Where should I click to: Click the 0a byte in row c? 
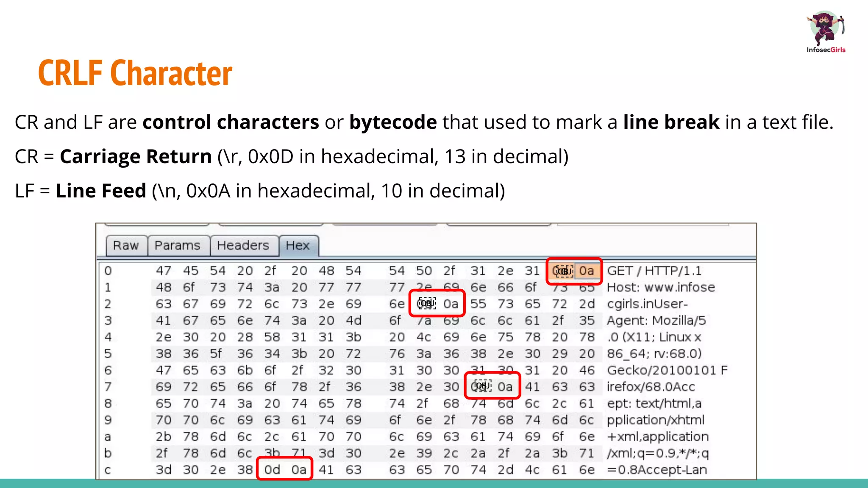pyautogui.click(x=299, y=469)
